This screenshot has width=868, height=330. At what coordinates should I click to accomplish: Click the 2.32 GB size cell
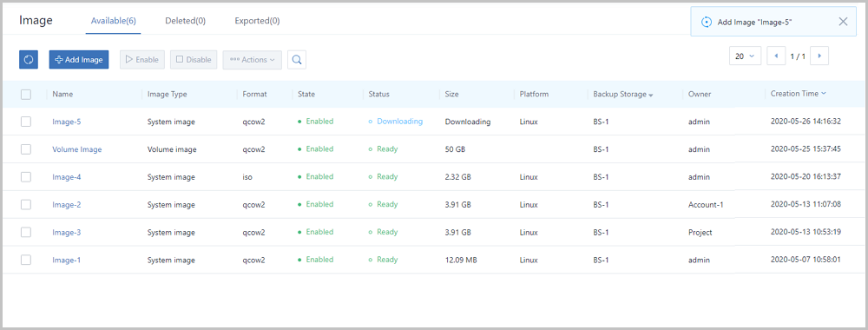[457, 177]
